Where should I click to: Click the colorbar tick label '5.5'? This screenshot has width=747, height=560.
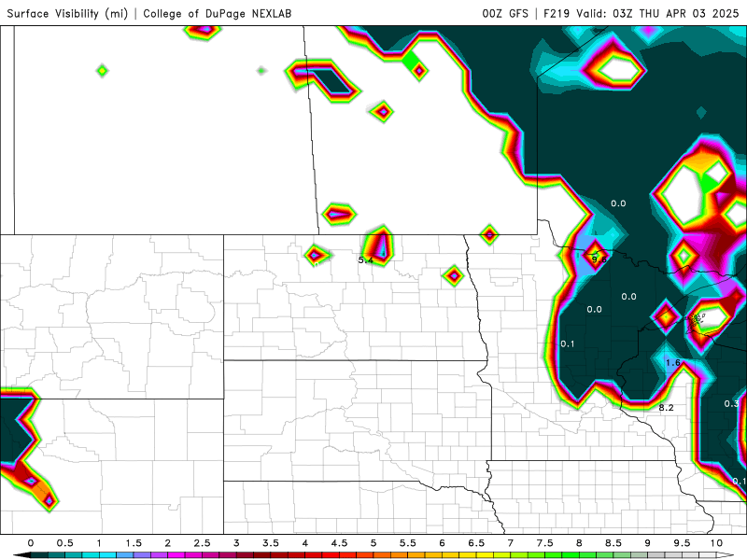(x=408, y=543)
